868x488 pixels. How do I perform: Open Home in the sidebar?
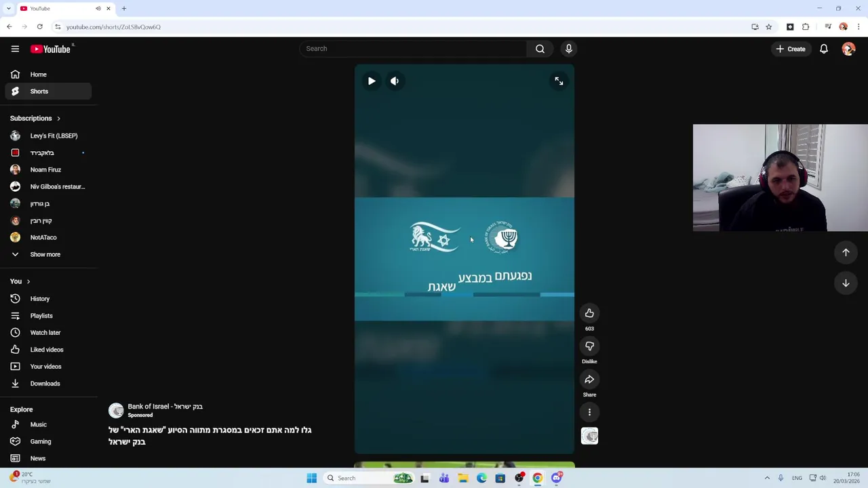[x=47, y=75]
